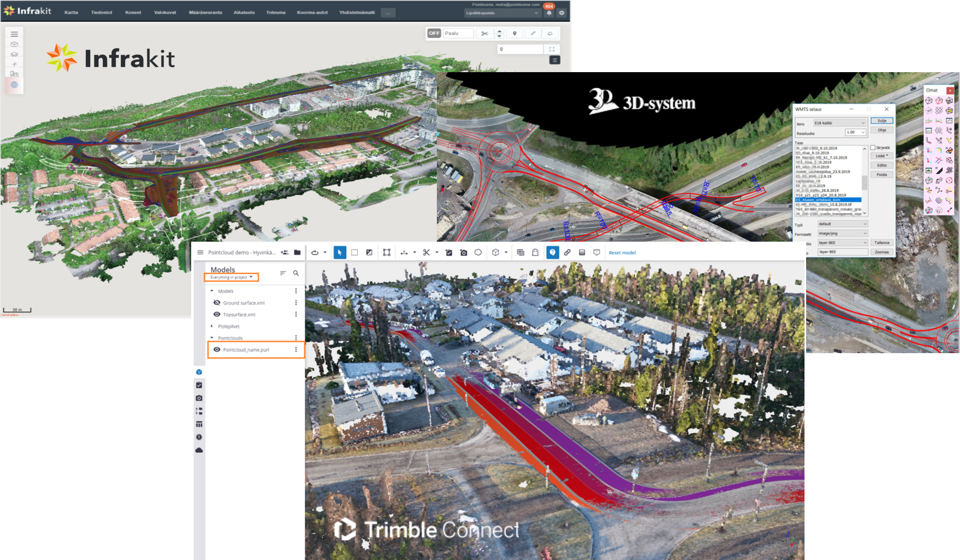Open the ToDo checkmark icon in left sidebar
960x560 pixels.
click(199, 385)
